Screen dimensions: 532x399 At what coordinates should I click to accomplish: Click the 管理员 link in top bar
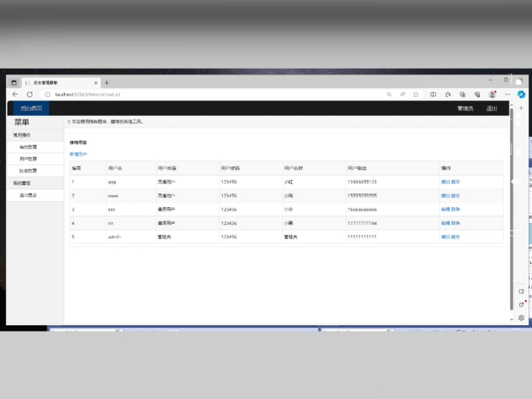[x=465, y=108]
